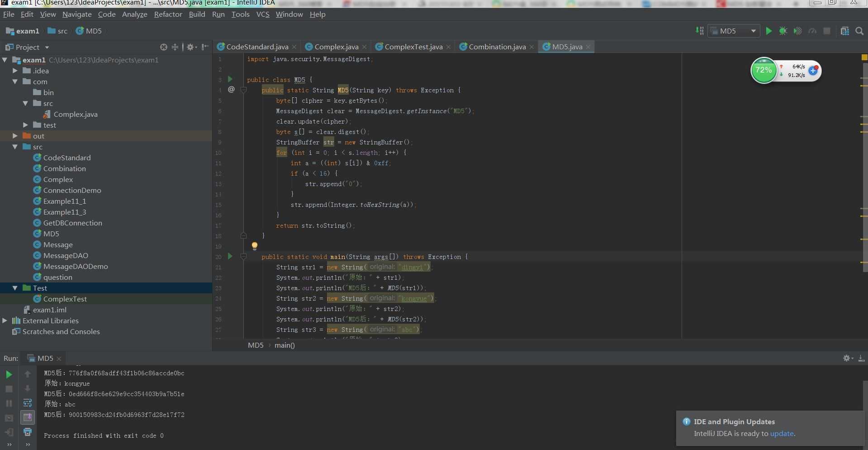The width and height of the screenshot is (868, 450).
Task: Close the MD5 run tab
Action: [59, 359]
